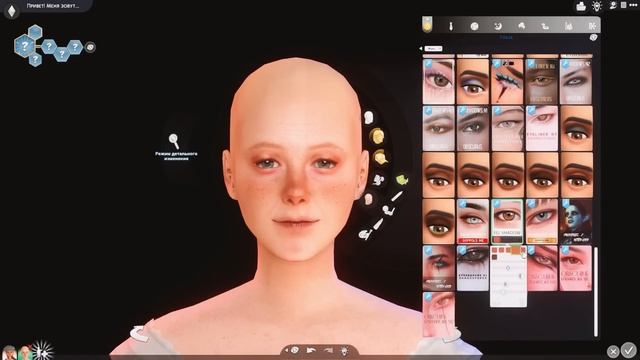Open the likes and dislikes icon beside traits

coord(90,47)
